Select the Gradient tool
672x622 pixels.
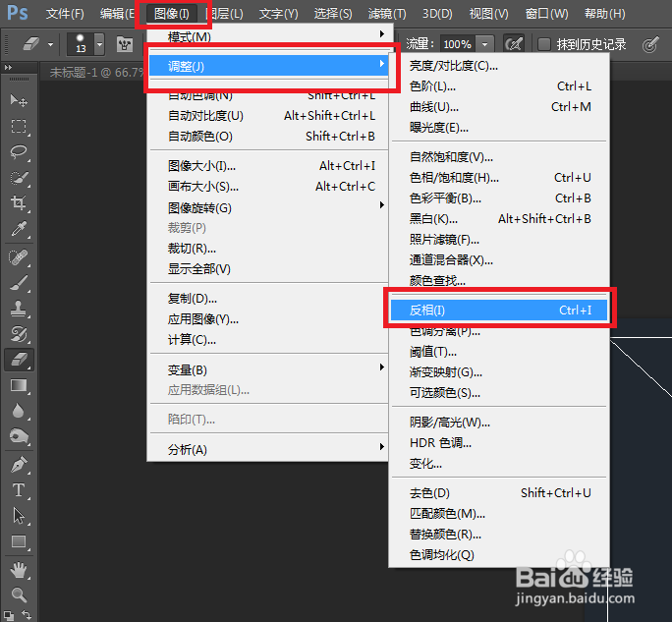tap(19, 385)
